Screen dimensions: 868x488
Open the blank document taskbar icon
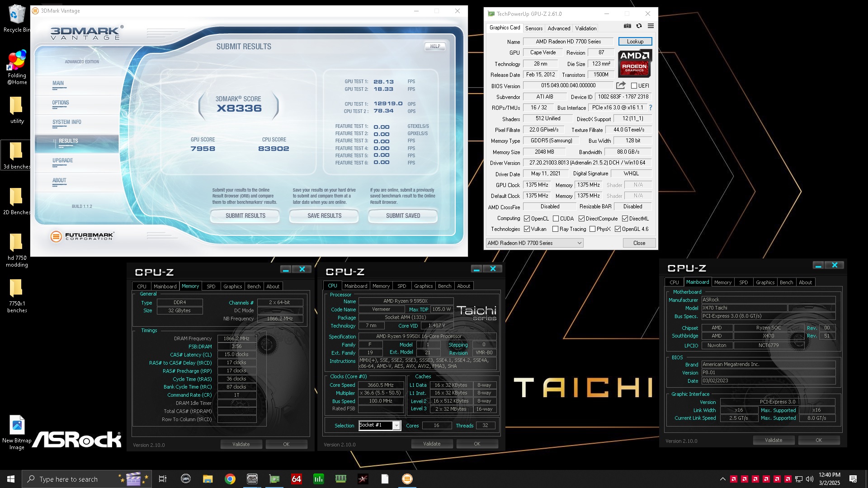click(x=385, y=479)
